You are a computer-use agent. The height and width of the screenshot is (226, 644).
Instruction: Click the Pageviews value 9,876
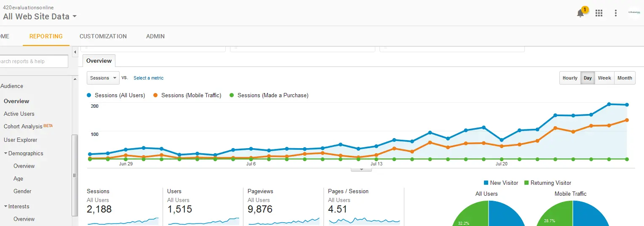(x=260, y=209)
